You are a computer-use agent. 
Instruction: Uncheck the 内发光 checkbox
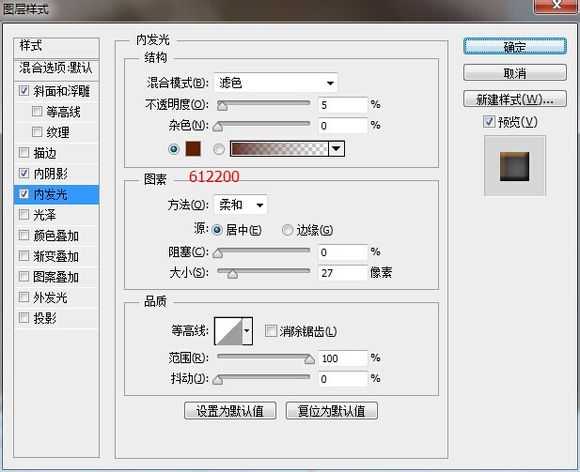(24, 194)
